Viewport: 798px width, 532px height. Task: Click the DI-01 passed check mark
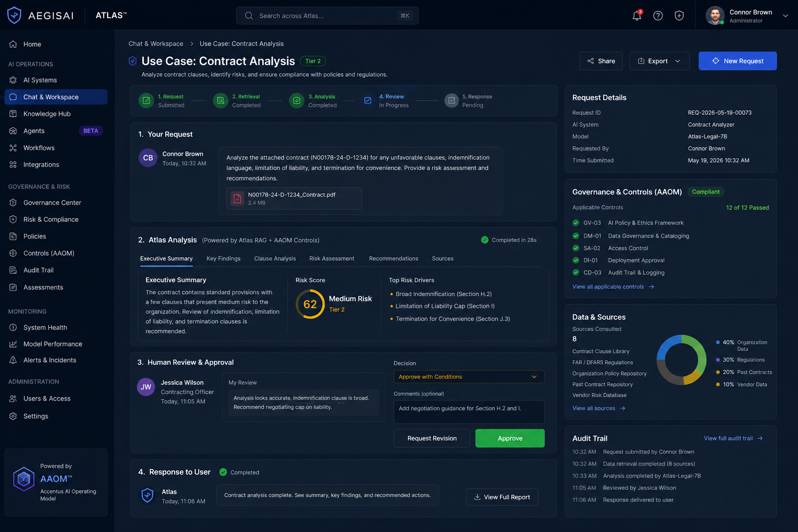click(576, 260)
